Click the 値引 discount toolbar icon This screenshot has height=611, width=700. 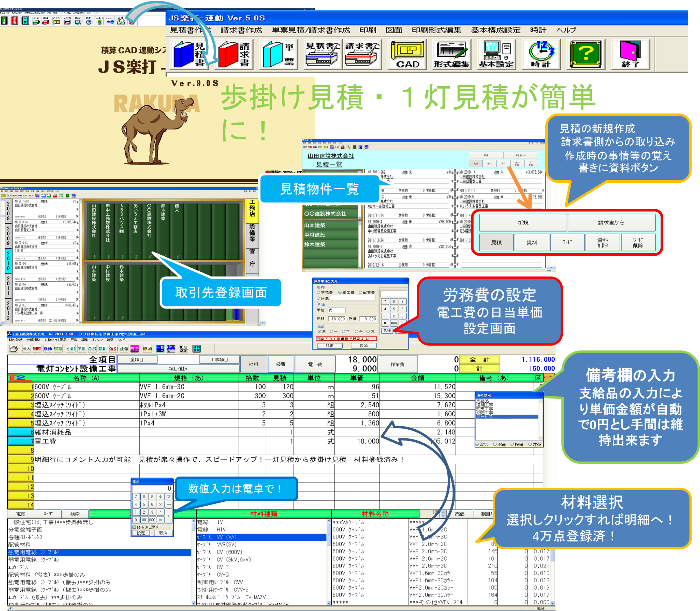[x=113, y=348]
